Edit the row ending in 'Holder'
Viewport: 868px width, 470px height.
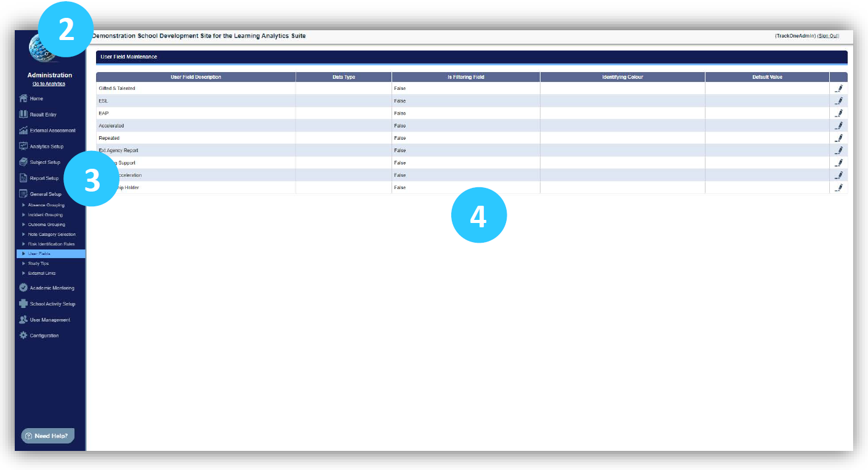838,187
